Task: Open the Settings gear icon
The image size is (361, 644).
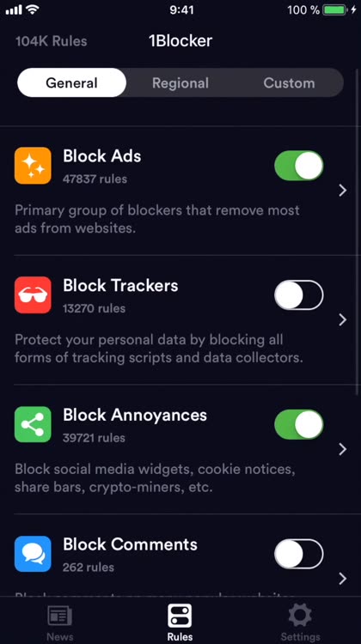Action: [x=300, y=616]
